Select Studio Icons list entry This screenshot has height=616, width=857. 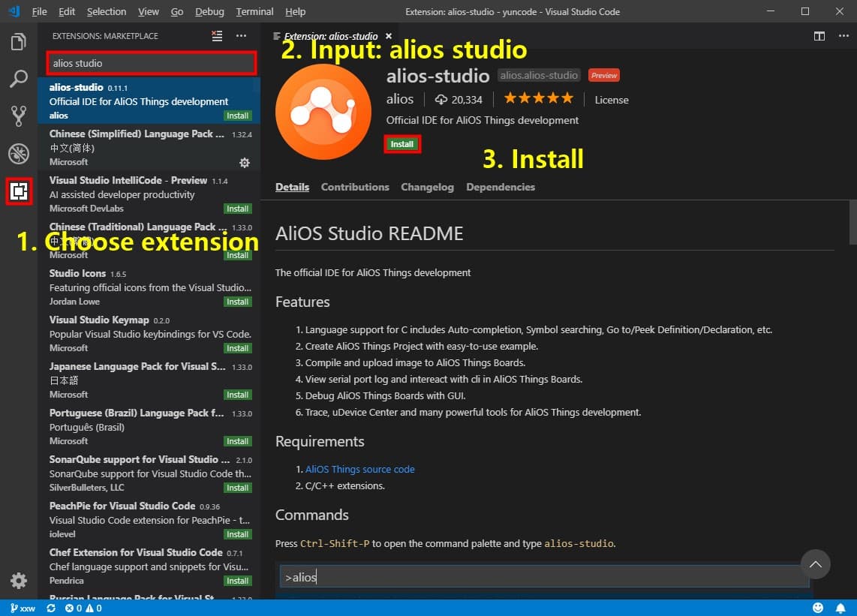(149, 287)
